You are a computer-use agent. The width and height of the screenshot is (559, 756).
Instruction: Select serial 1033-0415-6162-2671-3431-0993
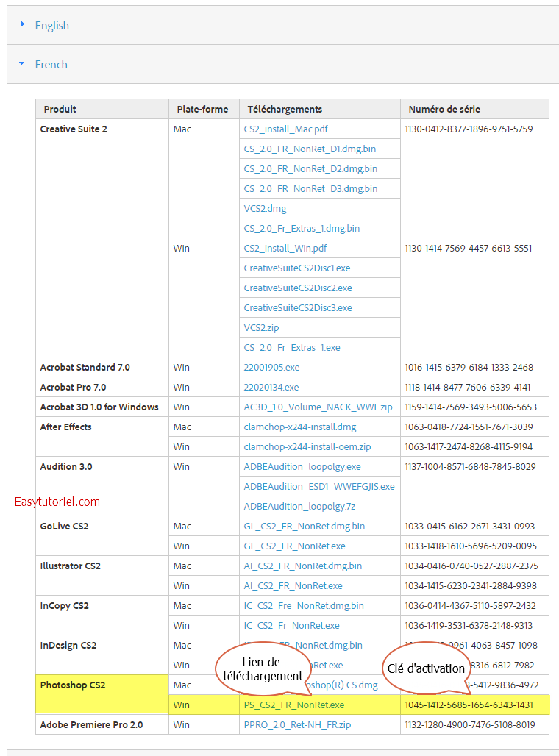point(470,526)
